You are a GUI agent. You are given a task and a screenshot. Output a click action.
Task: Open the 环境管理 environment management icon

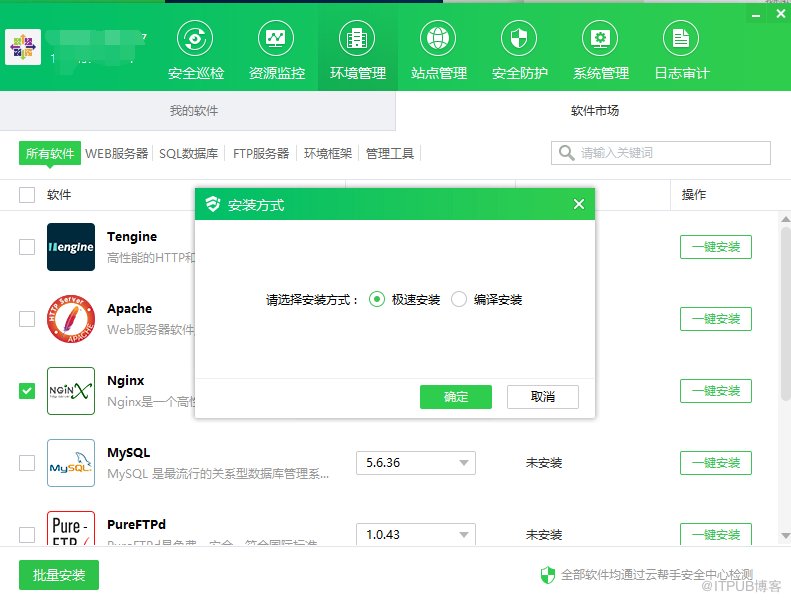click(357, 38)
